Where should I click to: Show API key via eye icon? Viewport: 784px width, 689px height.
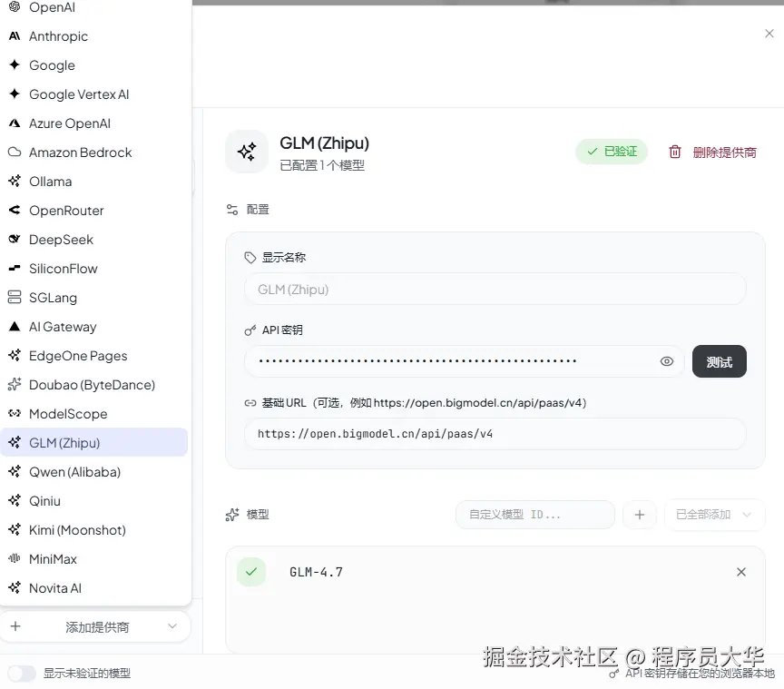(667, 361)
